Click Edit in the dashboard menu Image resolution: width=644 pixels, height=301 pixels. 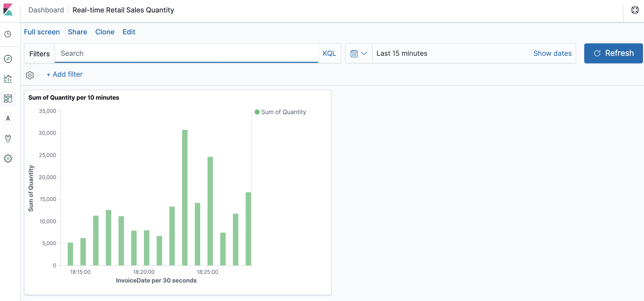(129, 32)
